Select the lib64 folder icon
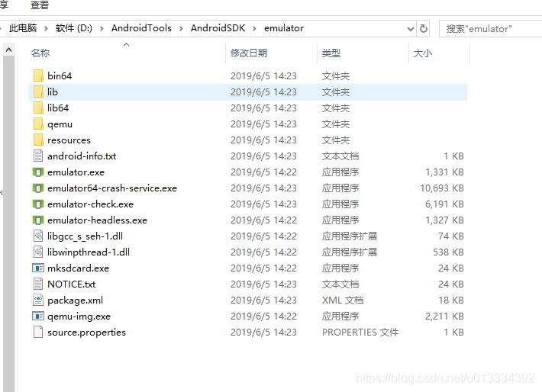 click(x=38, y=108)
